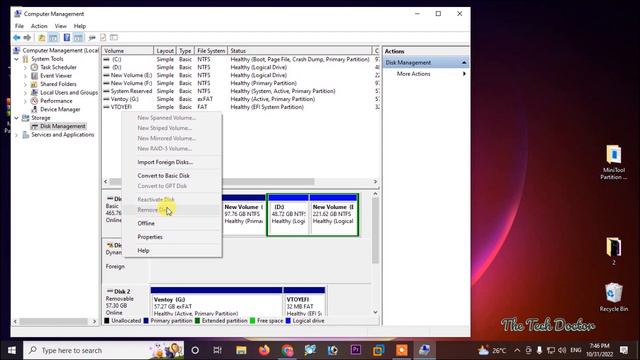The image size is (640, 360).
Task: Click disk view vertical scrollbar down arrow
Action: [x=376, y=312]
